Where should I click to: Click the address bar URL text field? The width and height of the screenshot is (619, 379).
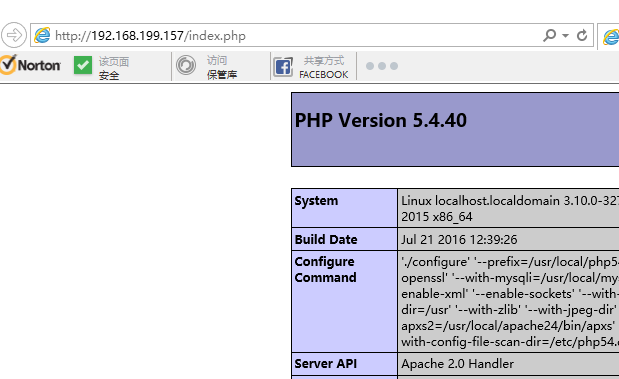pyautogui.click(x=296, y=36)
